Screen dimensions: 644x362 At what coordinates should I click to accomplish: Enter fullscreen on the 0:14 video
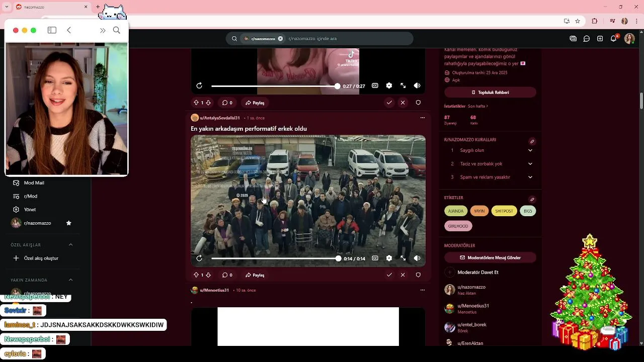[x=403, y=258]
